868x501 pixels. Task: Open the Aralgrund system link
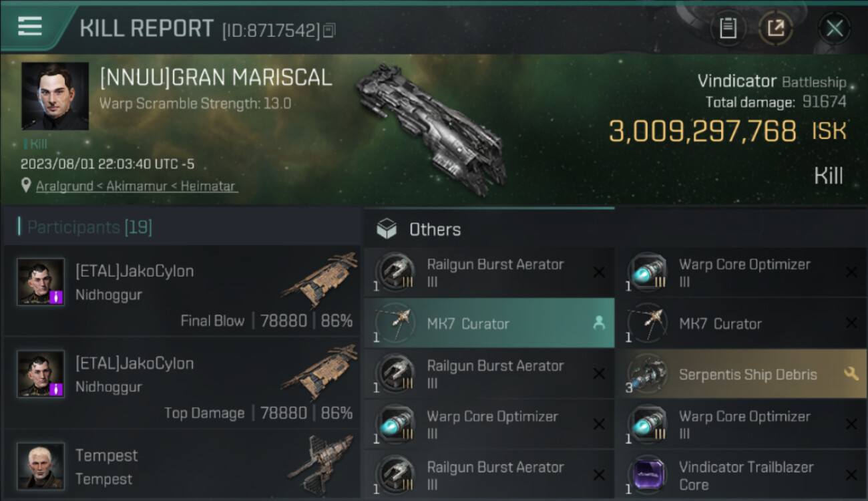click(x=64, y=186)
